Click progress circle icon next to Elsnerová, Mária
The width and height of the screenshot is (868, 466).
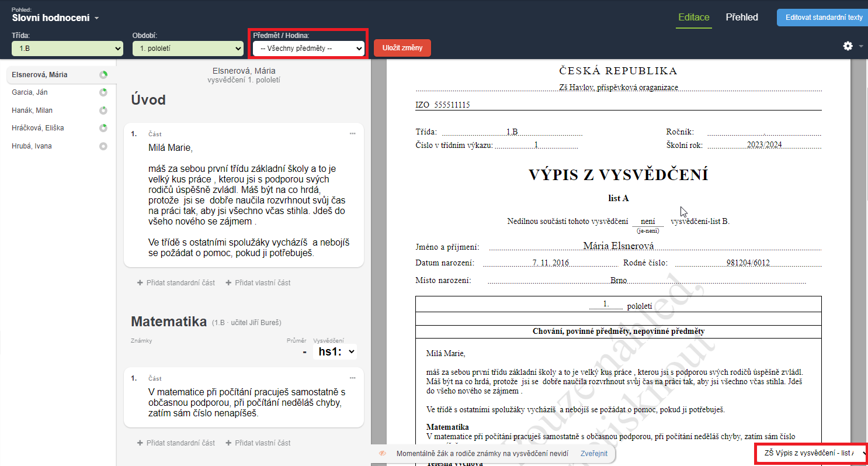pyautogui.click(x=103, y=75)
